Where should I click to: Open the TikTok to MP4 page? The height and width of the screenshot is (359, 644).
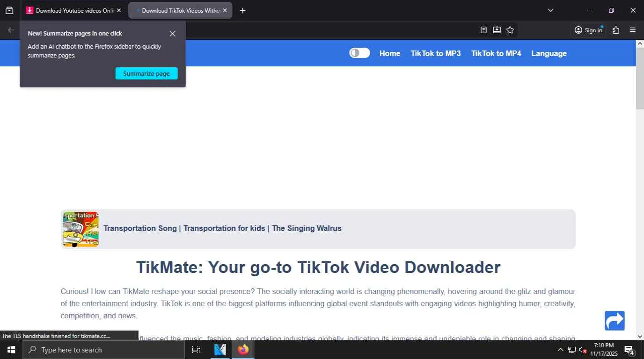pos(496,53)
